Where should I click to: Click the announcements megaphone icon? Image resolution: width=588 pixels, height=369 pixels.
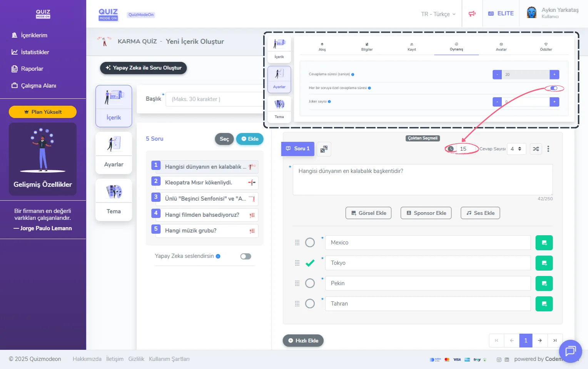472,14
